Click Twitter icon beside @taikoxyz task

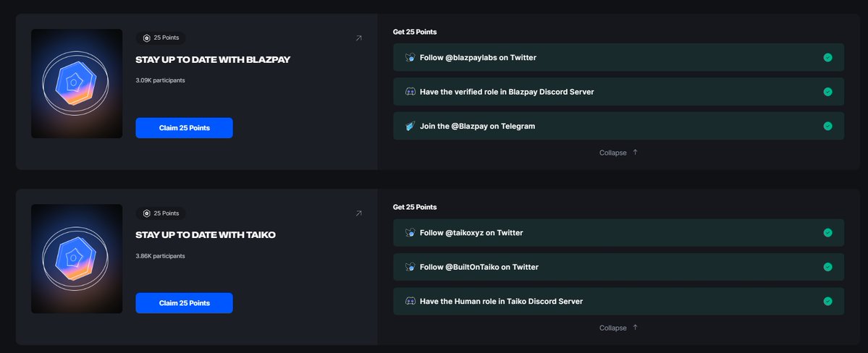coord(410,232)
